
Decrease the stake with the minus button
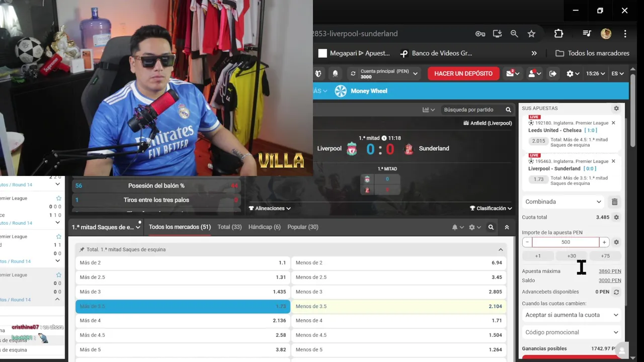click(x=527, y=242)
